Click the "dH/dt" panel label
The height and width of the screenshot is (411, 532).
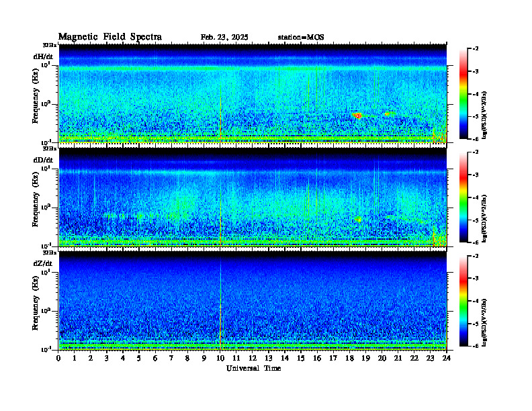pos(43,56)
